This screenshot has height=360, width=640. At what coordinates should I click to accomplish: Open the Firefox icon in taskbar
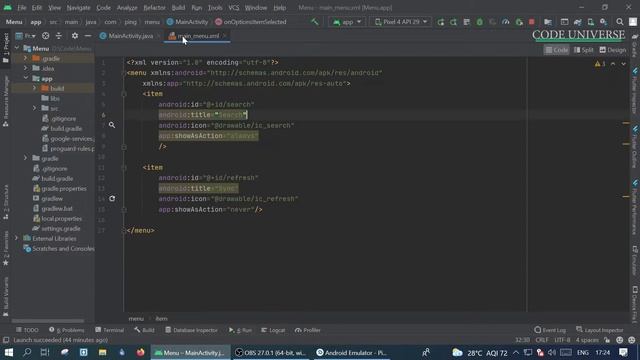pyautogui.click(x=140, y=352)
